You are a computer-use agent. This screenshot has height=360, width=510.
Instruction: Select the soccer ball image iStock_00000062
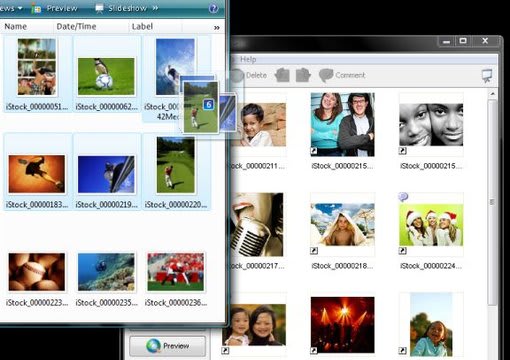[106, 76]
